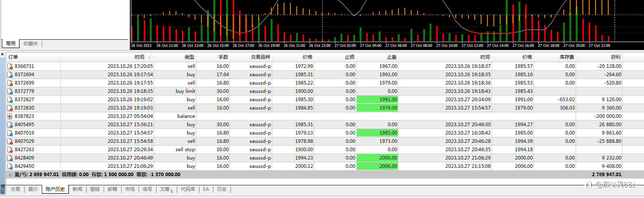Click the green take-profit cell 2000.00
644x198 pixels.
[377, 158]
